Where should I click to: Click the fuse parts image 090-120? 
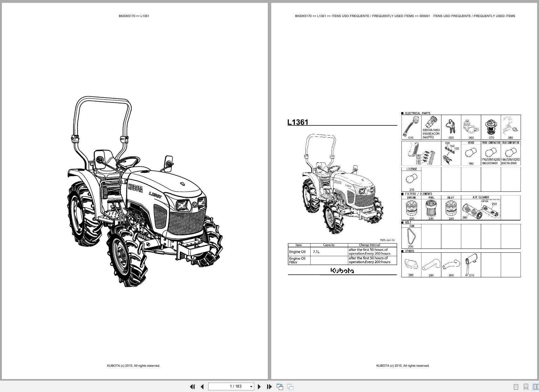pos(421,153)
